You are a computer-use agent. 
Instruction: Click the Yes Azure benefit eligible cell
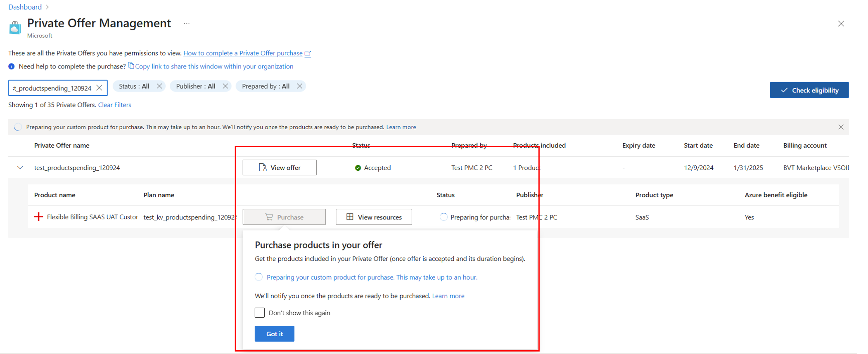tap(749, 217)
